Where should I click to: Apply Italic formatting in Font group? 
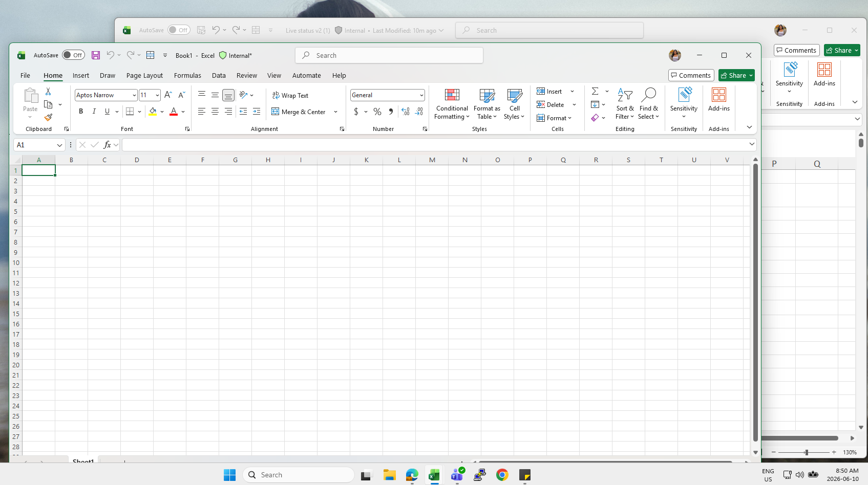click(94, 112)
